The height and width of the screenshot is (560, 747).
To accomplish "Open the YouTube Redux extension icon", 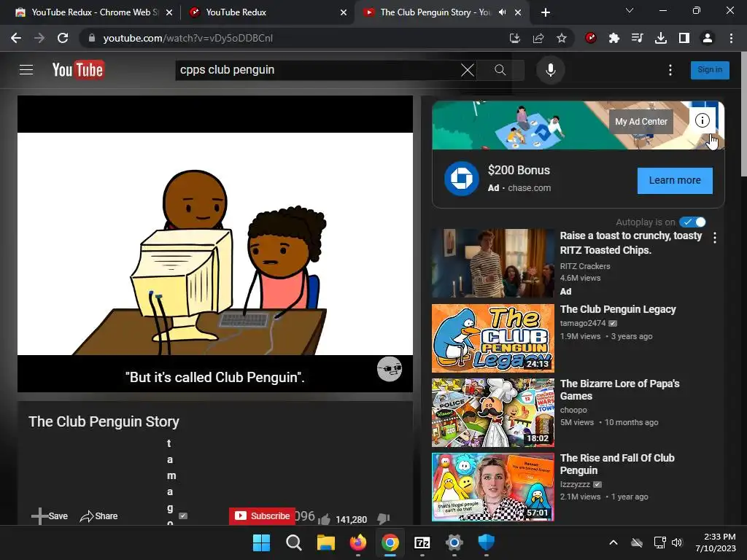I will [591, 38].
